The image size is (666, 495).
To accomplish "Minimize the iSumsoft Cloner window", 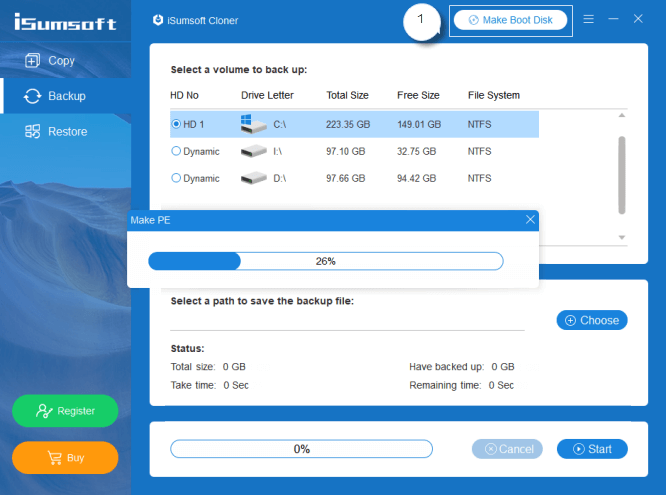I will click(613, 19).
